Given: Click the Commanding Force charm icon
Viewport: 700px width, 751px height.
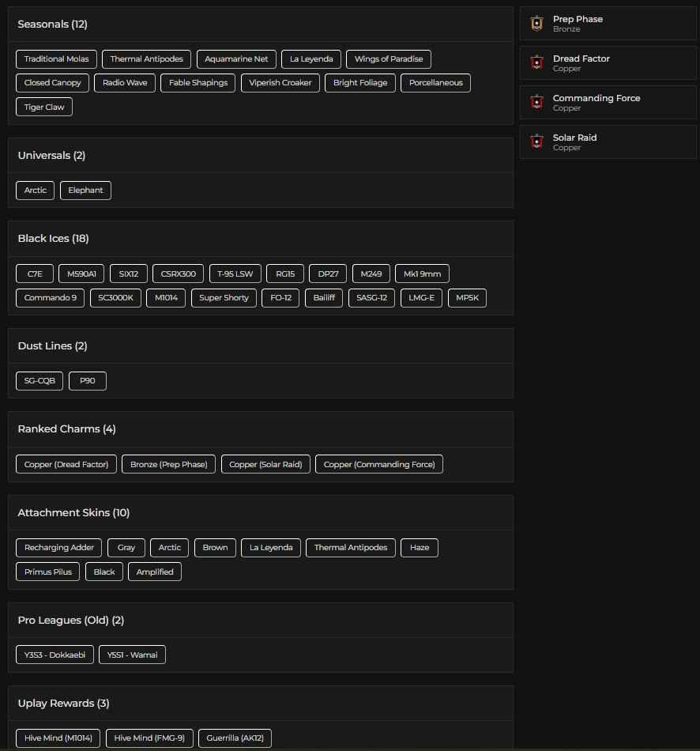Looking at the screenshot, I should click(x=536, y=102).
